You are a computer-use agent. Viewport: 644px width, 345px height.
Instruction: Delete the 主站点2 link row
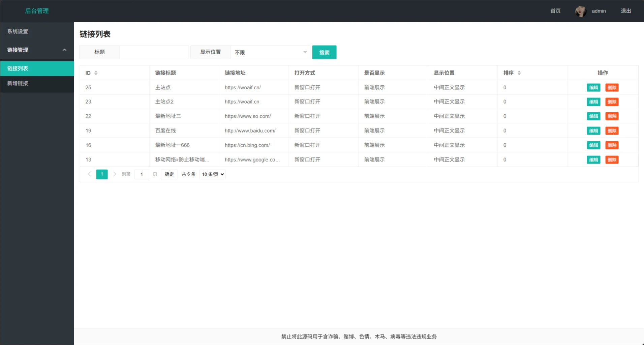[612, 102]
